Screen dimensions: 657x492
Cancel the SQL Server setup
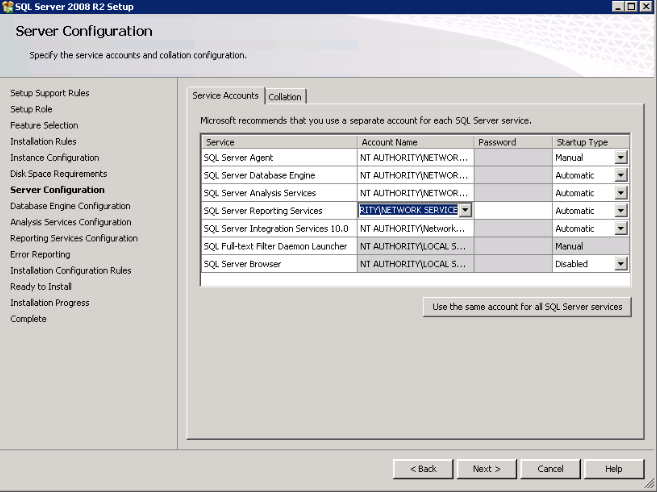pyautogui.click(x=550, y=469)
